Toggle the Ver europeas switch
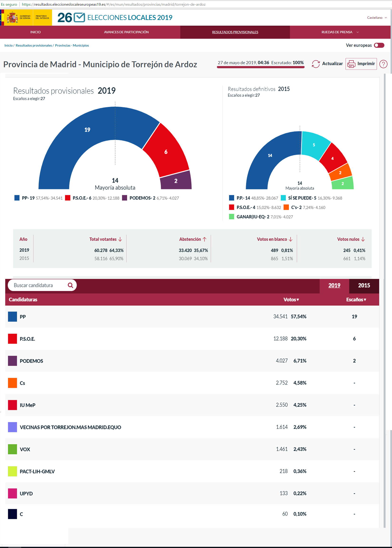The height and width of the screenshot is (548, 392). (379, 45)
